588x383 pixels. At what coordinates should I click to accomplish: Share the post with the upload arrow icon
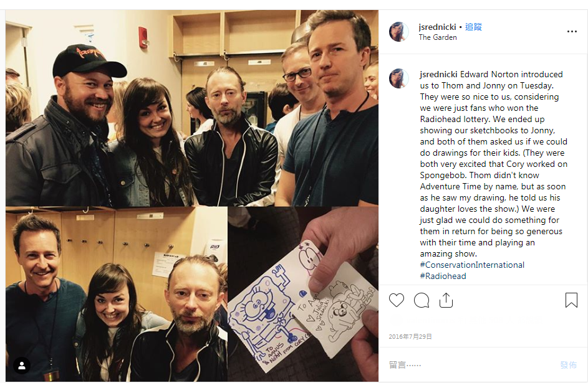tap(446, 300)
